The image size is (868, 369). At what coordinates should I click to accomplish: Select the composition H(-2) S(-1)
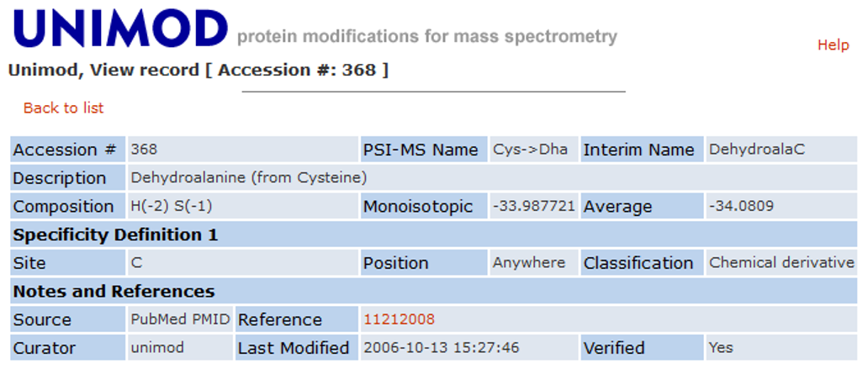pos(172,206)
